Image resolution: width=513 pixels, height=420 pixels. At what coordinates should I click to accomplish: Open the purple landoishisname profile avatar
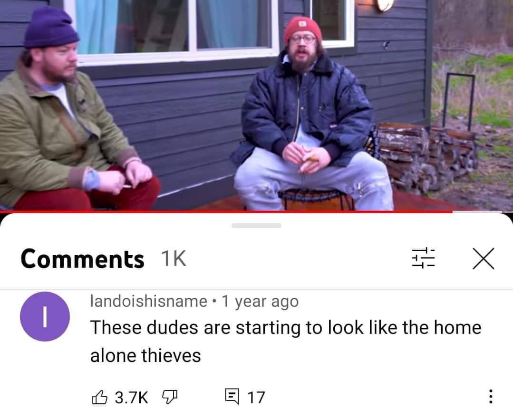[45, 317]
